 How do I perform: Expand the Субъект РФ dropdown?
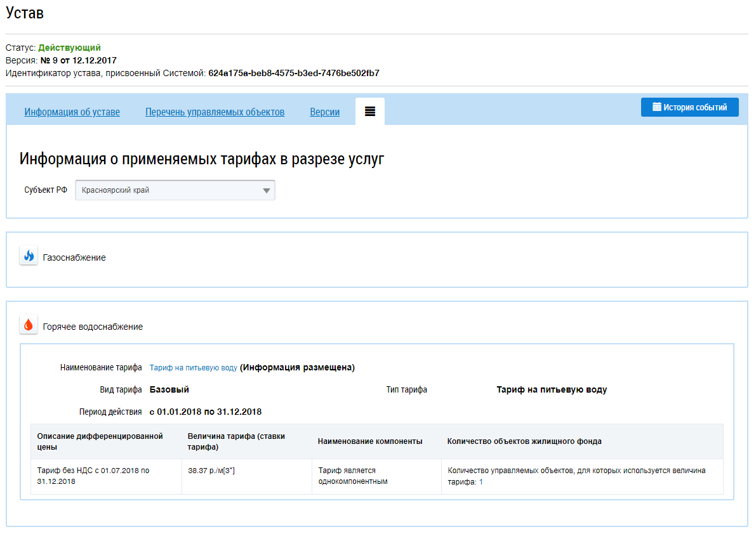click(175, 190)
